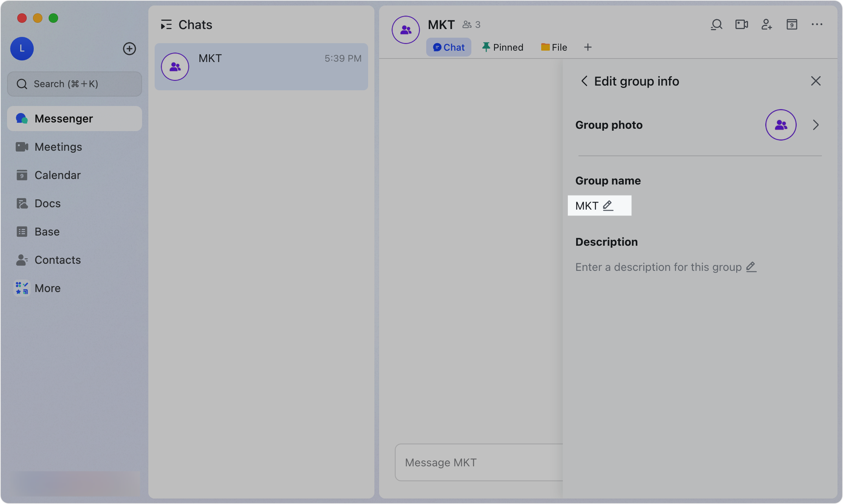Open the group calendar icon in header

(792, 25)
